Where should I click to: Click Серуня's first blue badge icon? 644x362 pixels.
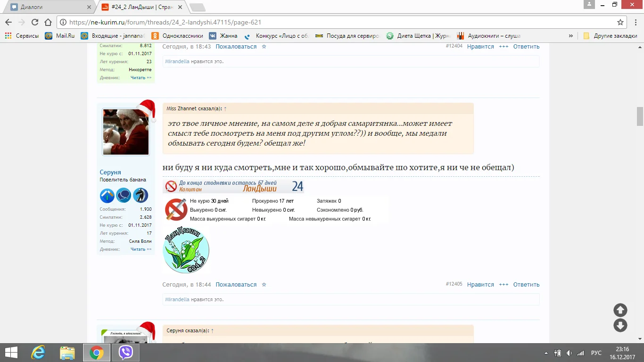pos(107,195)
